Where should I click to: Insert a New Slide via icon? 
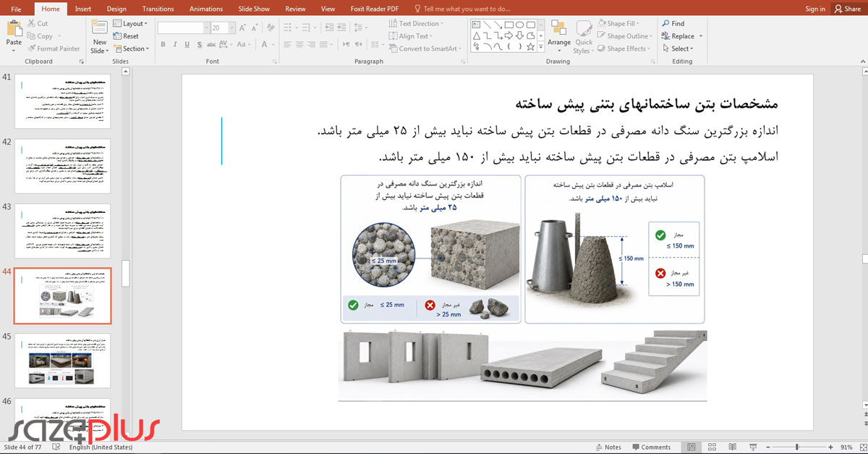click(x=99, y=29)
